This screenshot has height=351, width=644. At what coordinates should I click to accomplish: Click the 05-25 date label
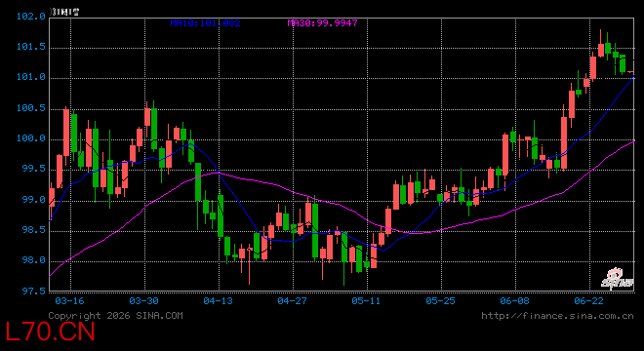click(x=440, y=301)
